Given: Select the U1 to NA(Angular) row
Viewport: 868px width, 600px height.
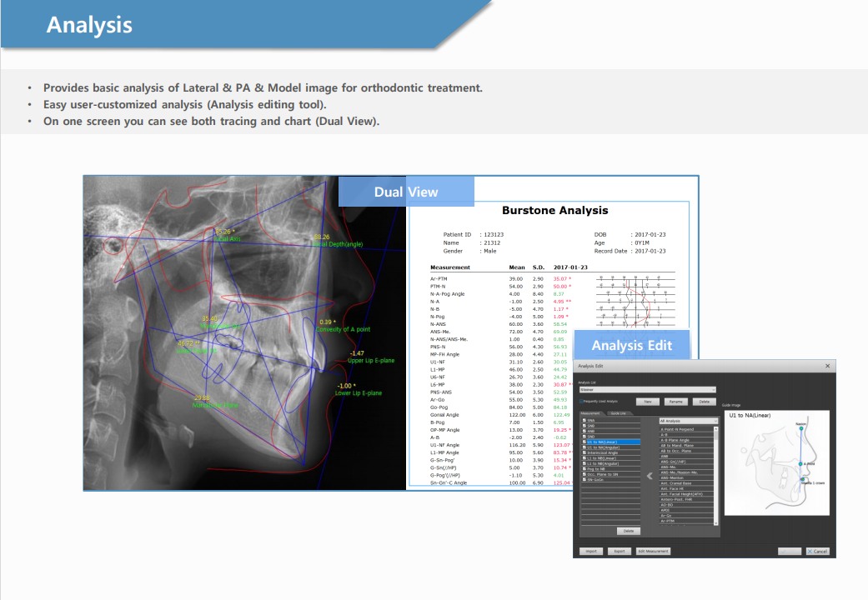Looking at the screenshot, I should (x=611, y=447).
